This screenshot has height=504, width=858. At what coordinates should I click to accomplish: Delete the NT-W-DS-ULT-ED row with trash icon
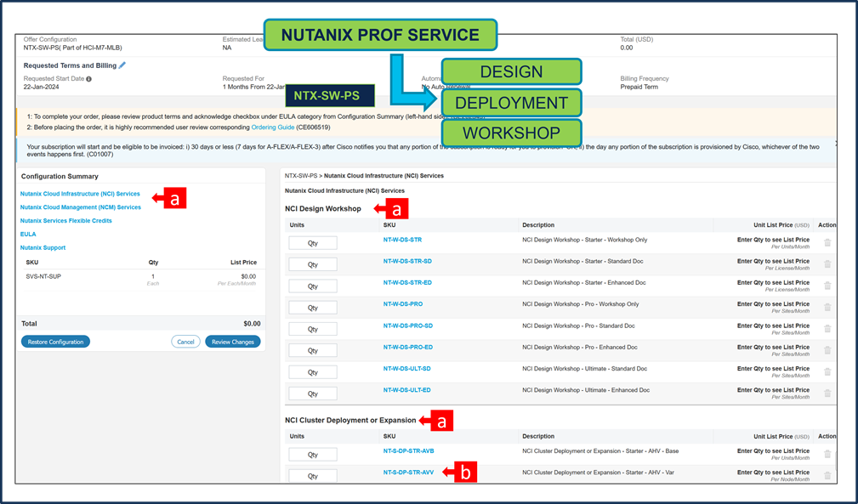tap(827, 393)
